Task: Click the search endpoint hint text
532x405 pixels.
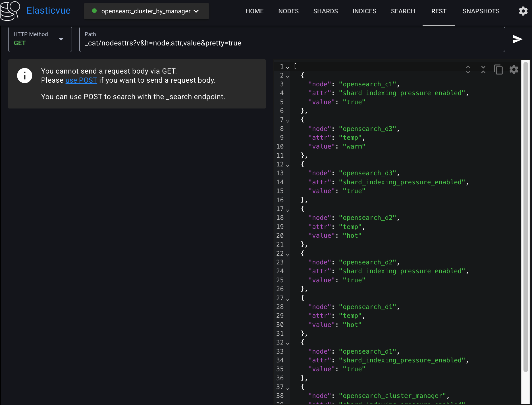Action: [133, 97]
